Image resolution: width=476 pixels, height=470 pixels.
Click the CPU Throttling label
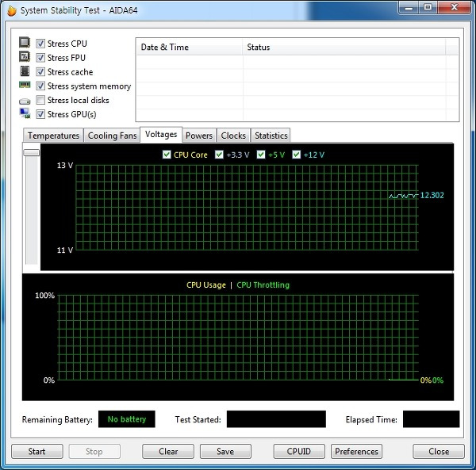coord(263,285)
